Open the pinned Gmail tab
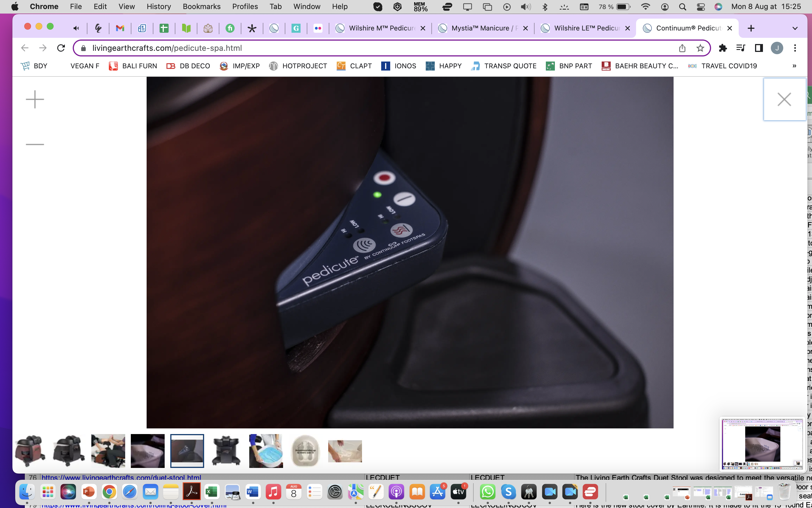 120,28
